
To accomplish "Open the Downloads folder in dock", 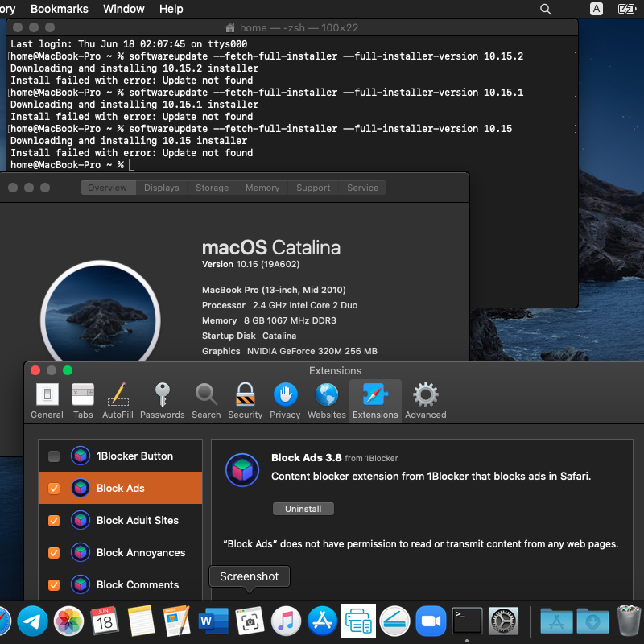I will 592,621.
